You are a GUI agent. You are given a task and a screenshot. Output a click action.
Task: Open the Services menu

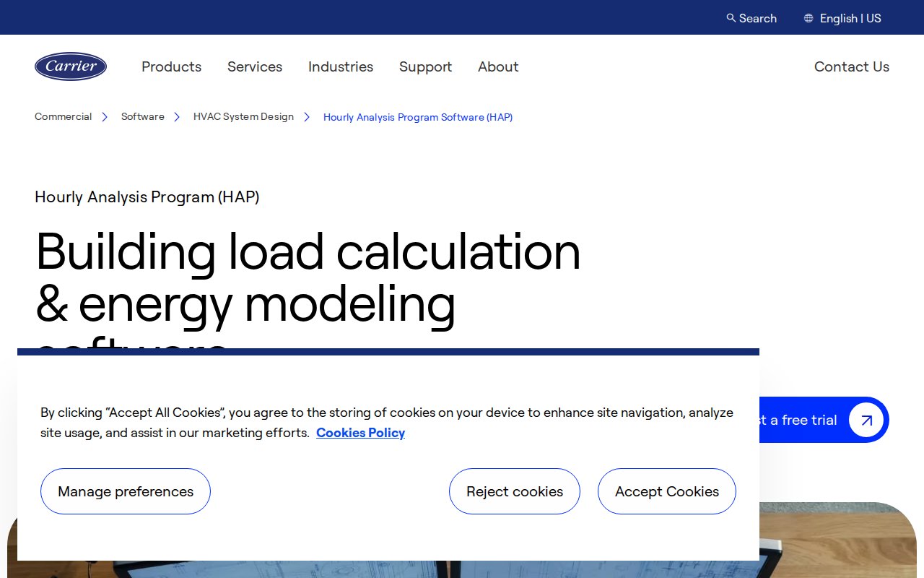coord(255,66)
